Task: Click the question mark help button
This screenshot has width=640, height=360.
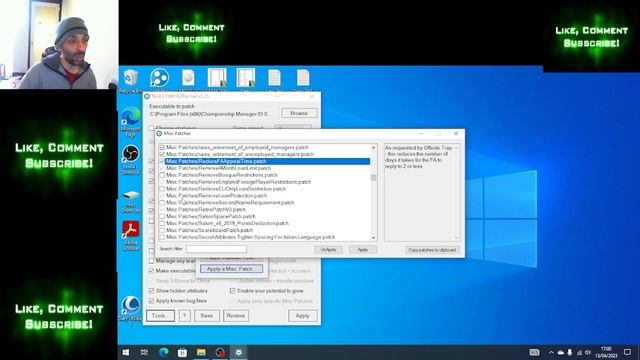Action: [184, 316]
